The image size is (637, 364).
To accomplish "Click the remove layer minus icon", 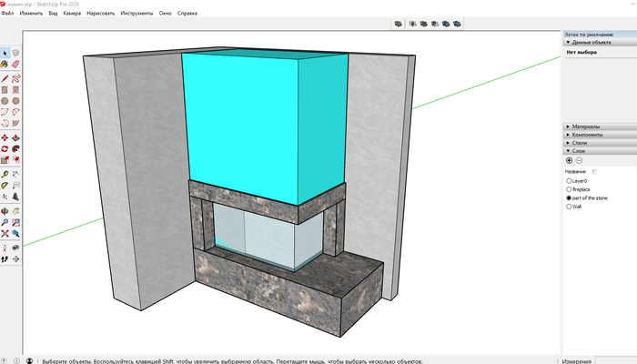I will tap(580, 160).
